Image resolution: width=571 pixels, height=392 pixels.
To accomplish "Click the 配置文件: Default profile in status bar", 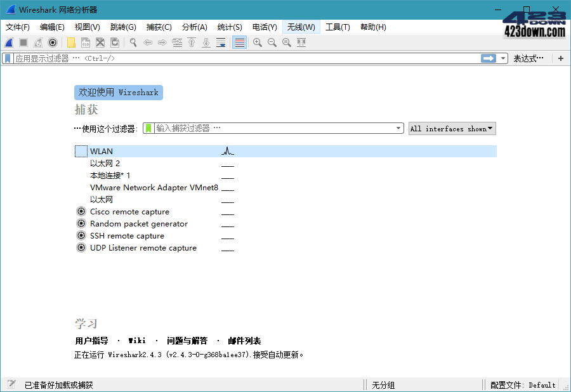I will 523,385.
